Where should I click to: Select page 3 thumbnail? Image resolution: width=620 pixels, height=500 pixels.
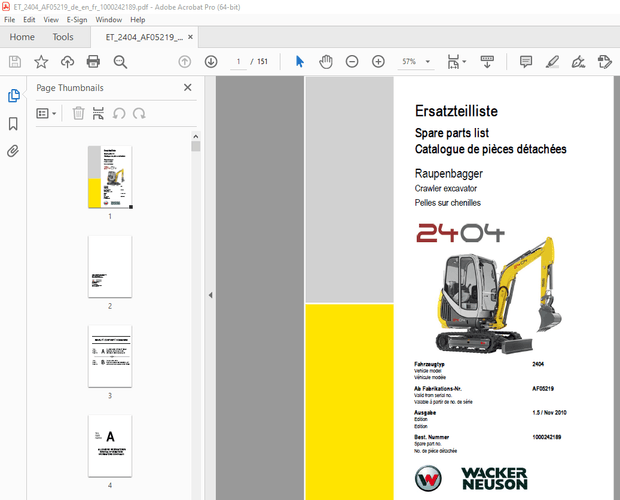tap(110, 356)
